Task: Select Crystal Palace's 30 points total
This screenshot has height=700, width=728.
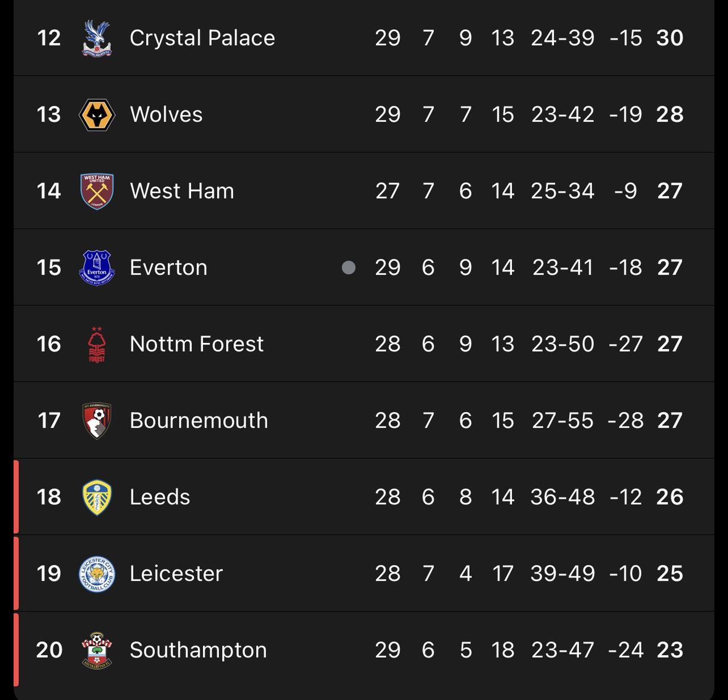Action: (x=670, y=38)
